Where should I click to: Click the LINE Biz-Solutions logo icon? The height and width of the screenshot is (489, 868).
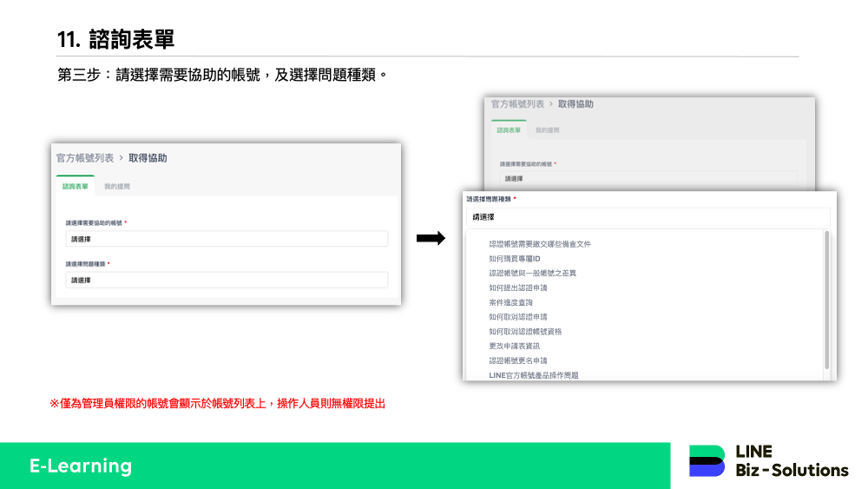click(707, 460)
